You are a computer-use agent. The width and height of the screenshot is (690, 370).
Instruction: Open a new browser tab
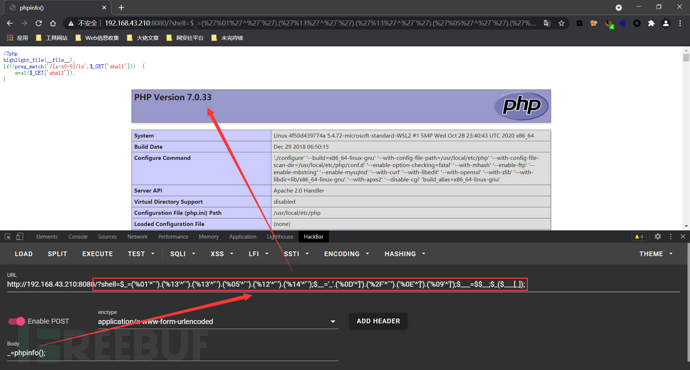121,7
